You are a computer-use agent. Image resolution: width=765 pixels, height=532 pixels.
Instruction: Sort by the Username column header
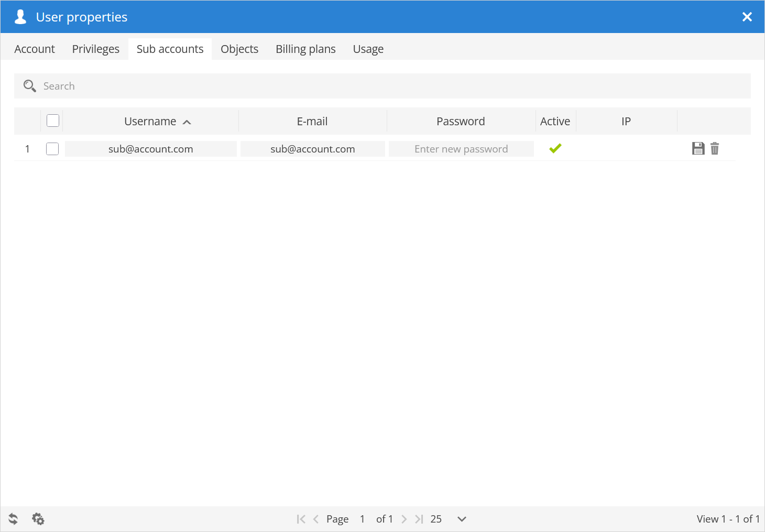(x=150, y=122)
